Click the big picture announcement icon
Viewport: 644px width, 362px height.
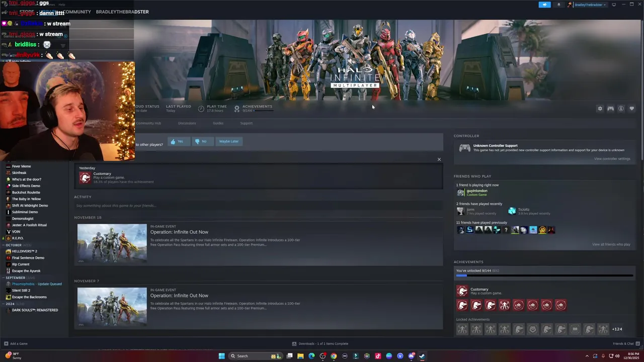click(x=545, y=5)
